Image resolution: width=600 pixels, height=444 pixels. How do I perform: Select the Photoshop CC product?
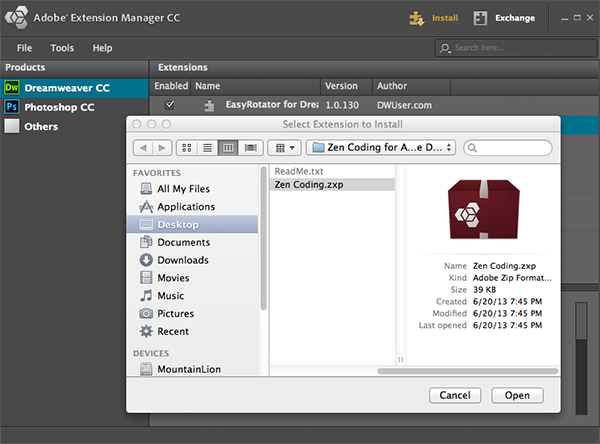pyautogui.click(x=74, y=107)
